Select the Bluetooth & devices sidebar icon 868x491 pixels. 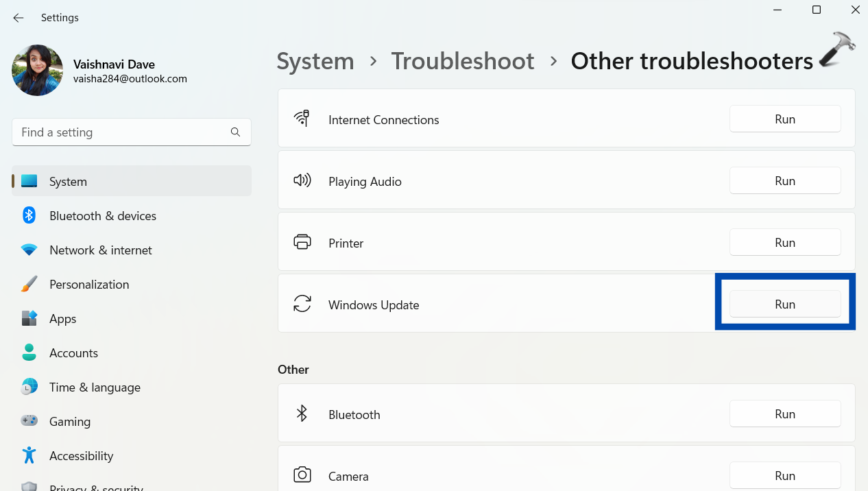(x=29, y=215)
